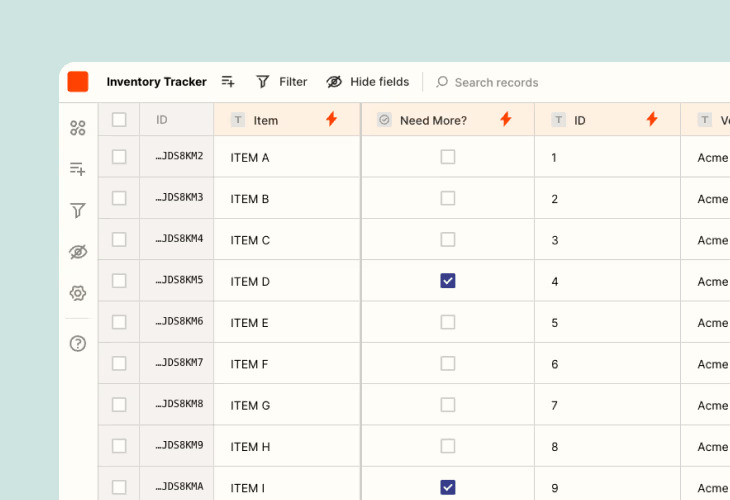The height and width of the screenshot is (500, 730).
Task: Click the ITEM A cell
Action: pyautogui.click(x=287, y=157)
